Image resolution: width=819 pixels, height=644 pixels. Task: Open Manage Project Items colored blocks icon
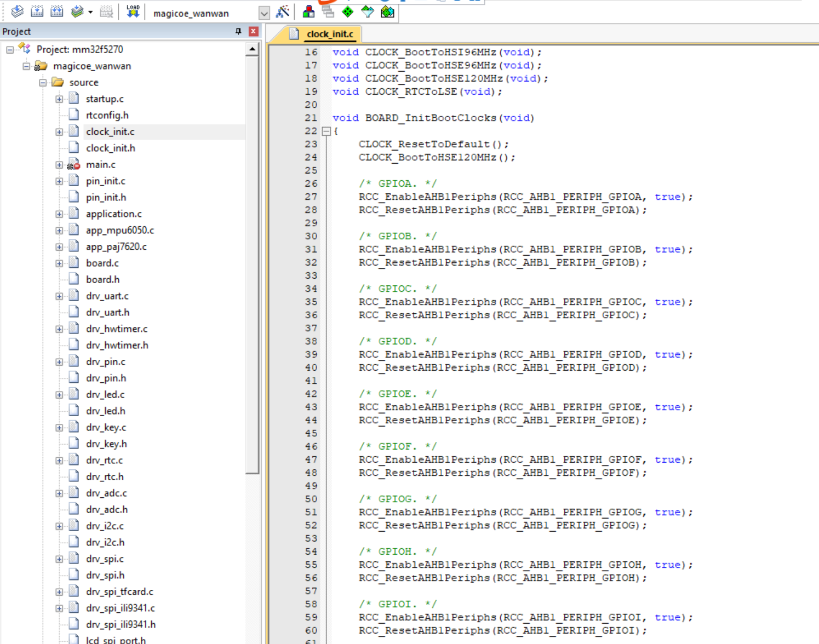[x=308, y=12]
